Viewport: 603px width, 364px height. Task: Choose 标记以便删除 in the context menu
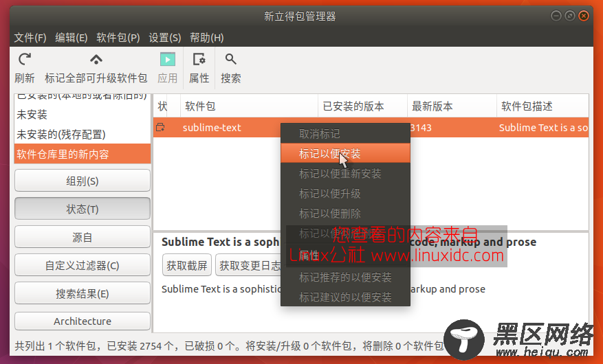coord(345,214)
